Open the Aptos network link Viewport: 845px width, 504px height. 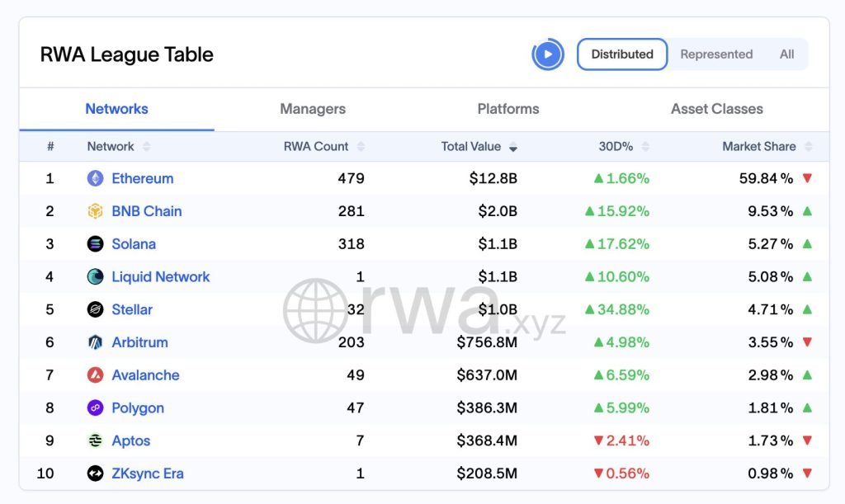click(x=131, y=441)
